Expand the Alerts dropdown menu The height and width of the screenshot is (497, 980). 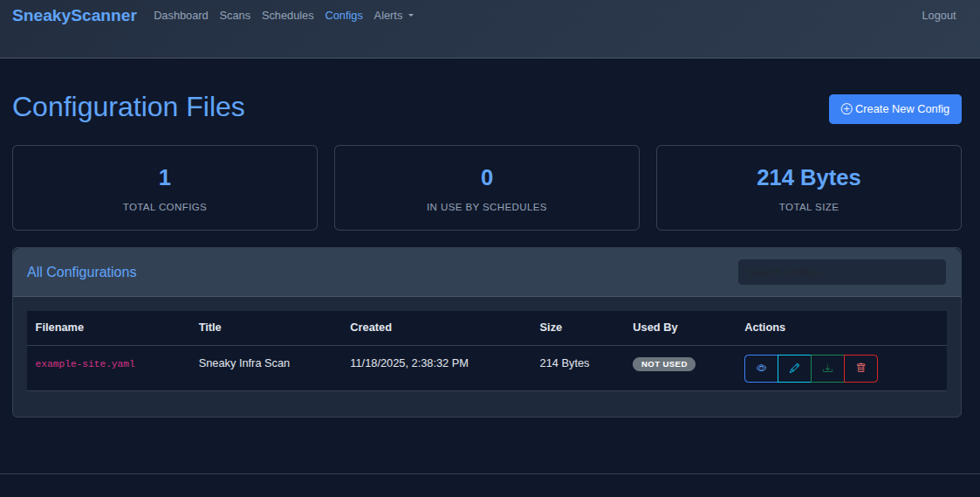coord(393,16)
